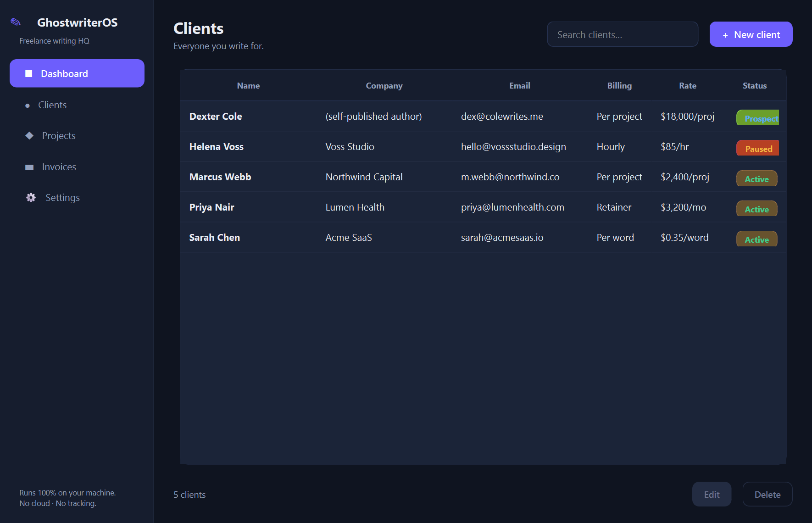This screenshot has width=812, height=523.
Task: Click the m.webb@northwind.co email
Action: point(510,177)
